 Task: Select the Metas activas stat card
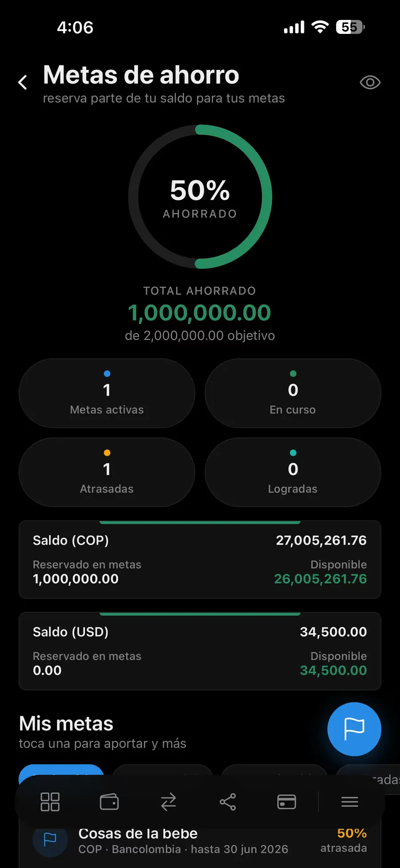[x=107, y=393]
